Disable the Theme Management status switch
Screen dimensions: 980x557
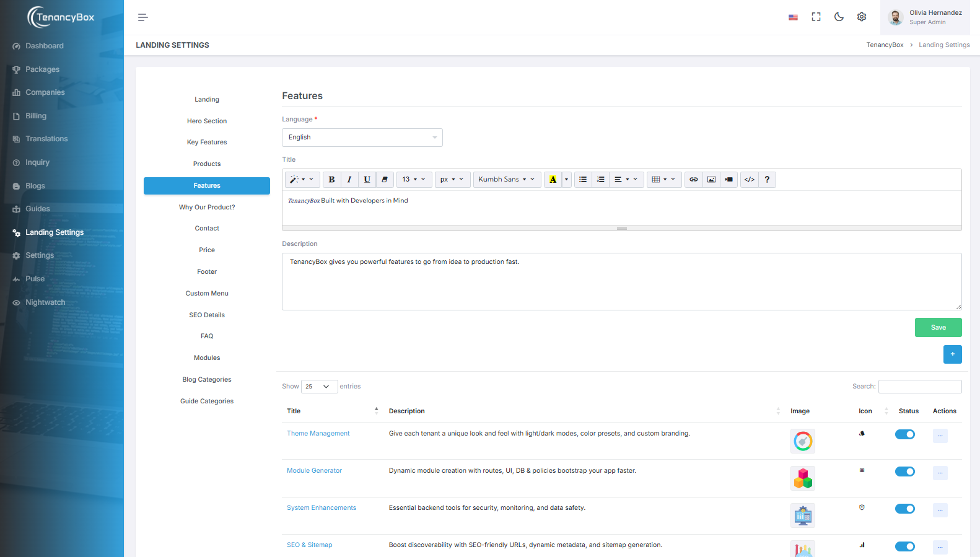coord(905,434)
